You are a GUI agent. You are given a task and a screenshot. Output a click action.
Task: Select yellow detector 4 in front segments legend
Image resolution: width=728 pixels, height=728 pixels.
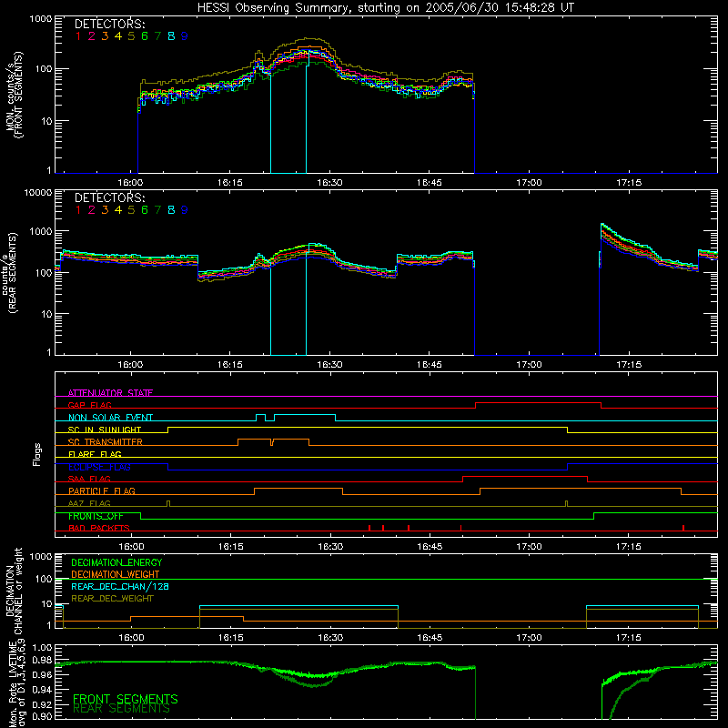click(118, 36)
